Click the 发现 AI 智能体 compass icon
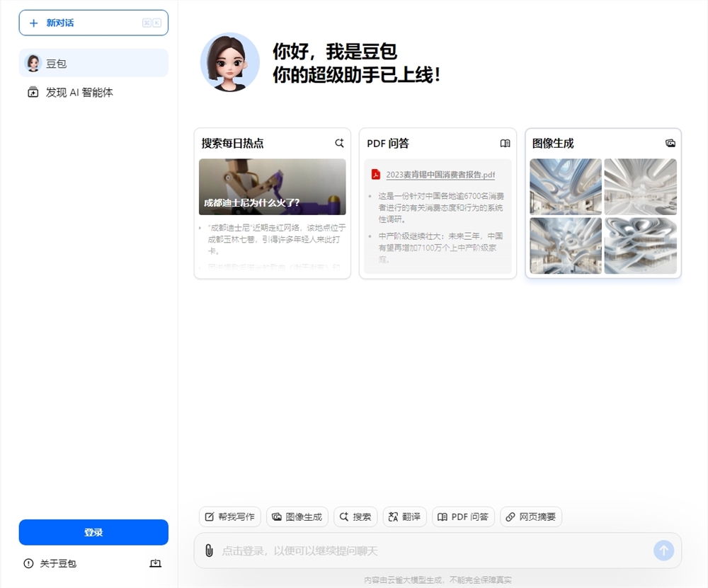 (33, 92)
